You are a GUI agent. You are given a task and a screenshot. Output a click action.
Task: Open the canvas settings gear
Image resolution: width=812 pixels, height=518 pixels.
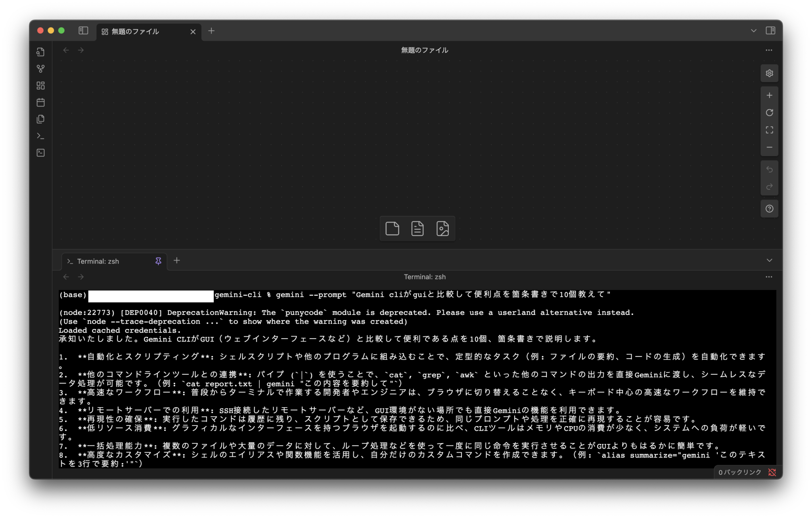click(770, 73)
